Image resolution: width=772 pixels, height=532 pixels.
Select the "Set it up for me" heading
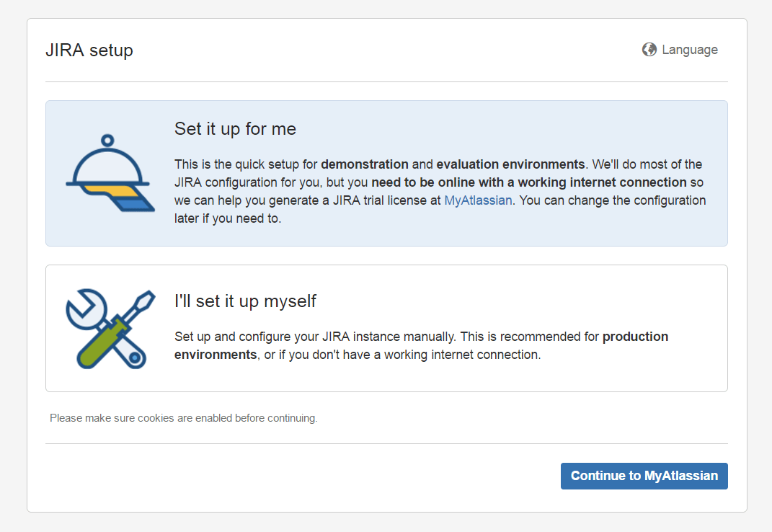[235, 129]
